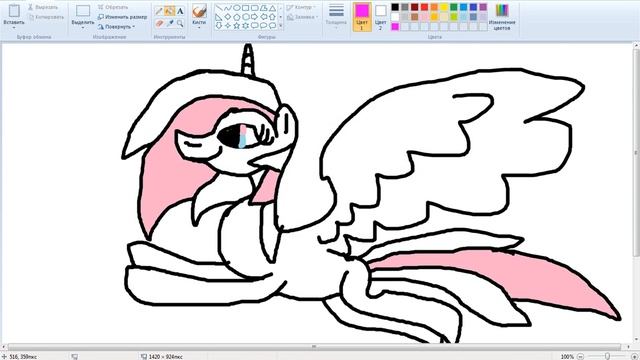This screenshot has width=640, height=360.
Task: Click the Brushes (Кисти) icon
Action: click(x=199, y=10)
